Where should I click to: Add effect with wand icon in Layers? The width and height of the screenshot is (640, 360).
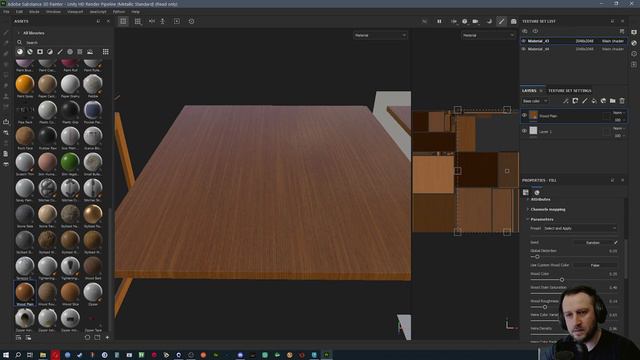tap(566, 101)
